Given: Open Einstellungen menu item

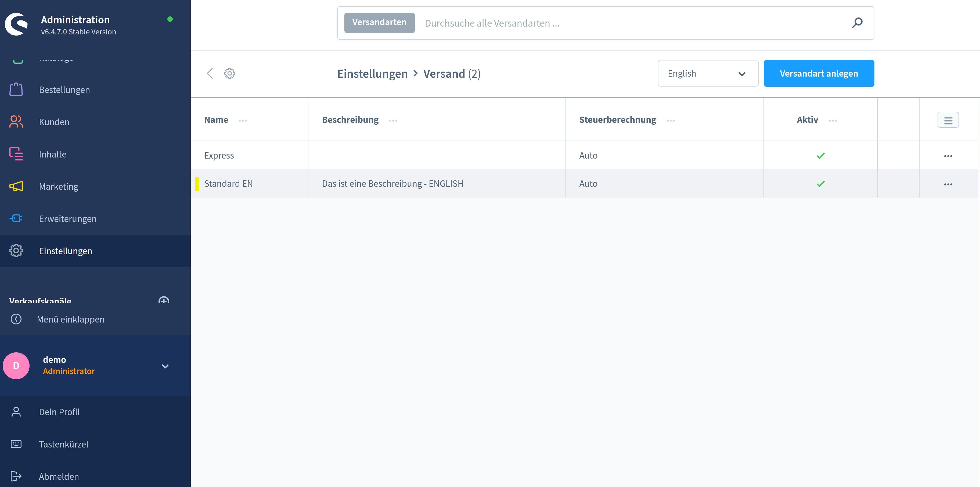Looking at the screenshot, I should tap(66, 251).
